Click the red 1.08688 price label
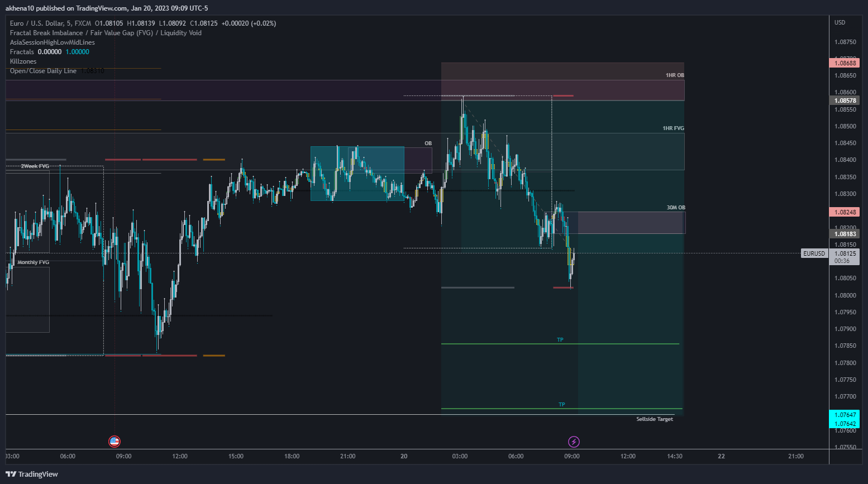Viewport: 868px width, 484px height. (845, 63)
